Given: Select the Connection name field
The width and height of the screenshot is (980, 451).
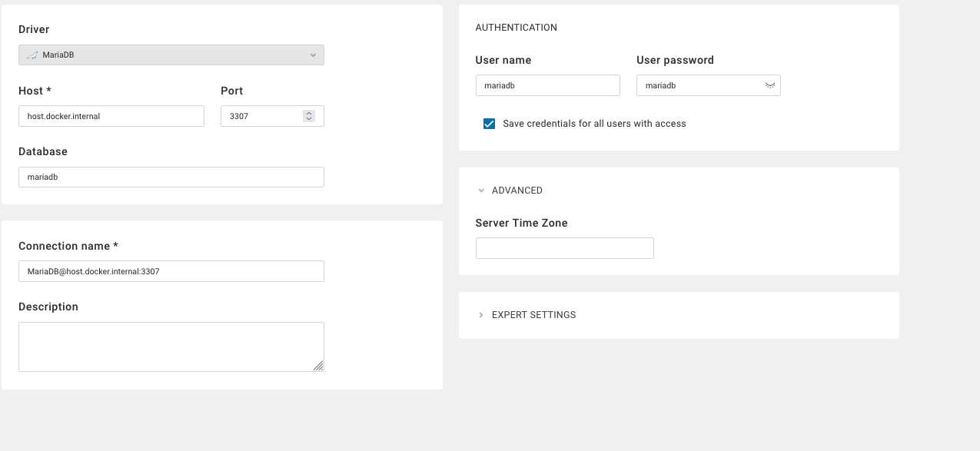Looking at the screenshot, I should (171, 270).
